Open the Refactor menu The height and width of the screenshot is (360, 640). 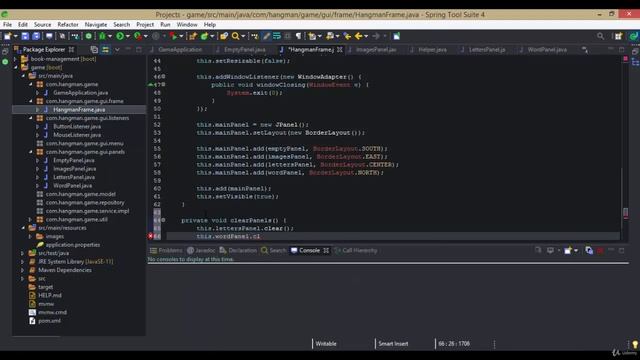click(68, 24)
